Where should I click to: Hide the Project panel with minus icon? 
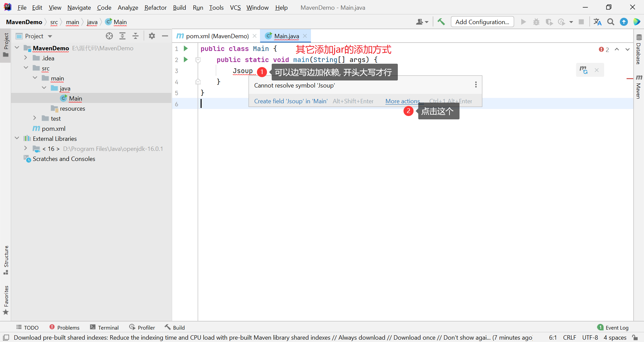pyautogui.click(x=165, y=36)
